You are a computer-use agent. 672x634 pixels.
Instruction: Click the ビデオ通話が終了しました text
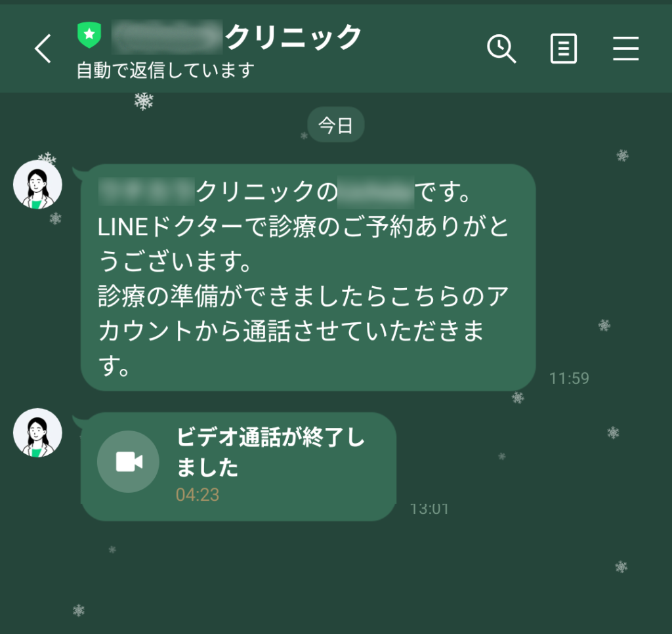(x=270, y=452)
